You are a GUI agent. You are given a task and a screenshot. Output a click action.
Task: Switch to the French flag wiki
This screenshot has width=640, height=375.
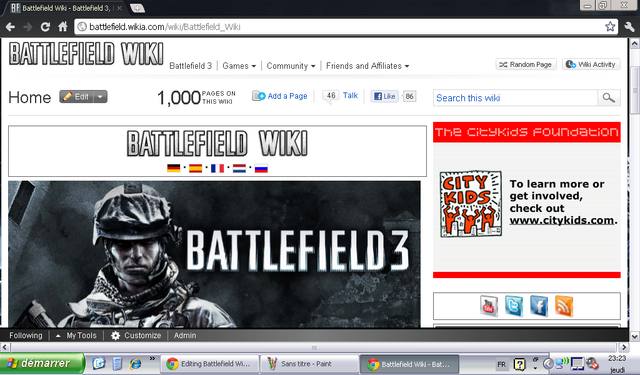(217, 168)
